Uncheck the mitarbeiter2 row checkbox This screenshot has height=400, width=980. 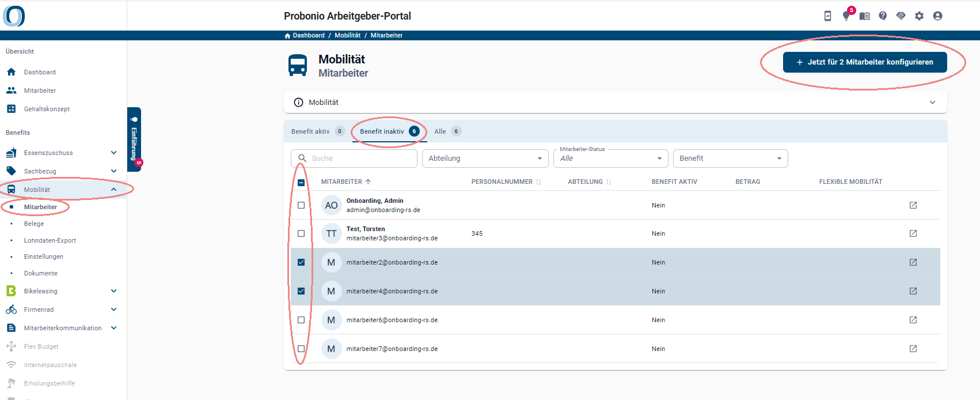[x=301, y=262]
